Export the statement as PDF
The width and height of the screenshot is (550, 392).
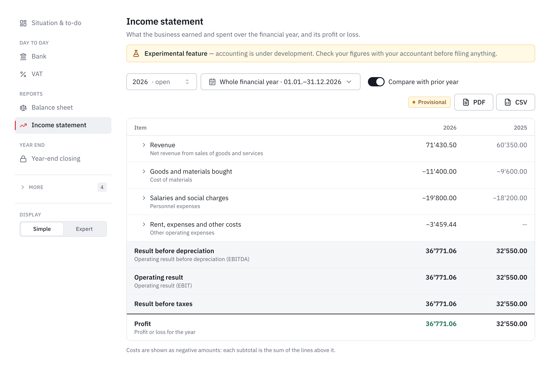point(474,102)
